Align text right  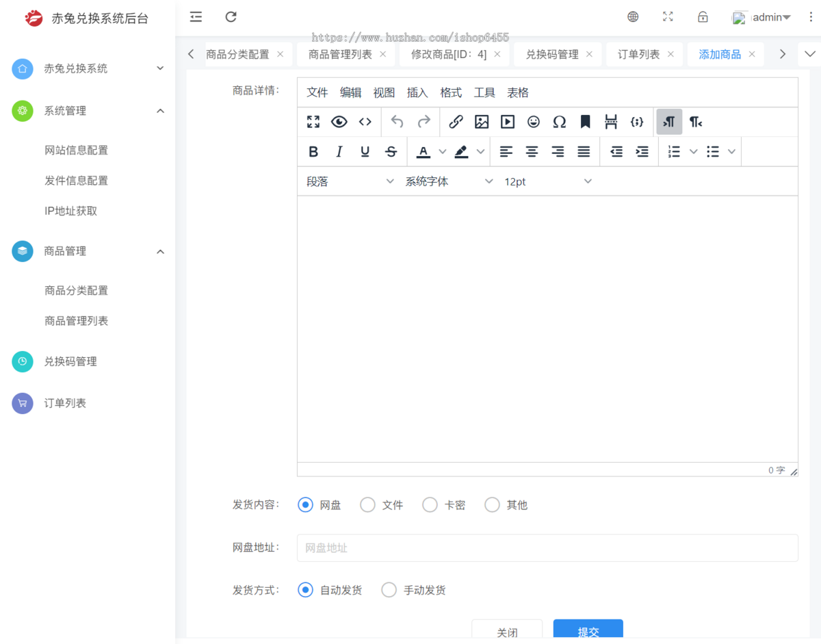[558, 152]
